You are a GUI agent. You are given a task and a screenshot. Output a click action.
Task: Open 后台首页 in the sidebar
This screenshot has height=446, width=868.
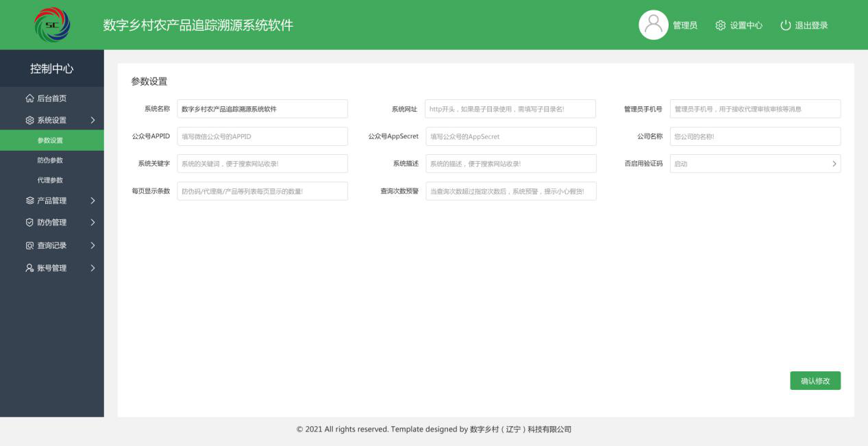52,99
